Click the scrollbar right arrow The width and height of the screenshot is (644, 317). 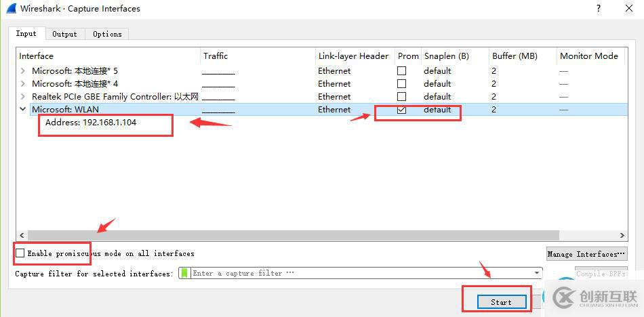click(x=622, y=235)
